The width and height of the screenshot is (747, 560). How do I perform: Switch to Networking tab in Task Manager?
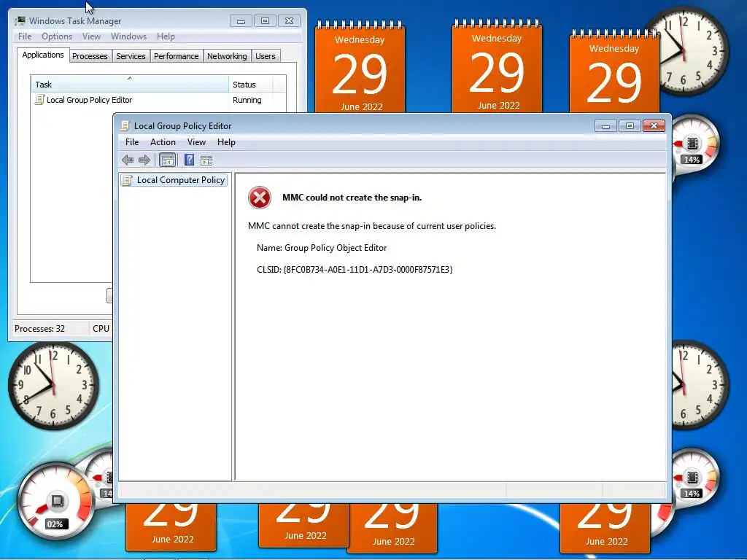coord(228,56)
